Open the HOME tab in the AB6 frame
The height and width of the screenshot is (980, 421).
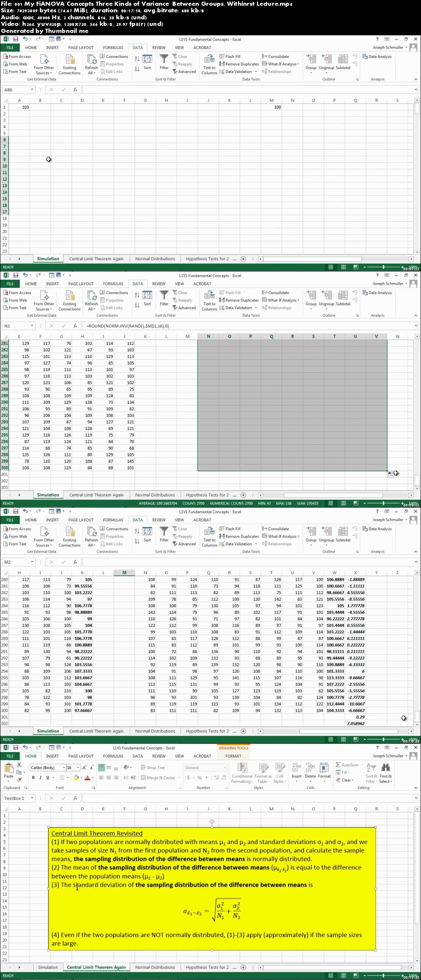tap(31, 48)
